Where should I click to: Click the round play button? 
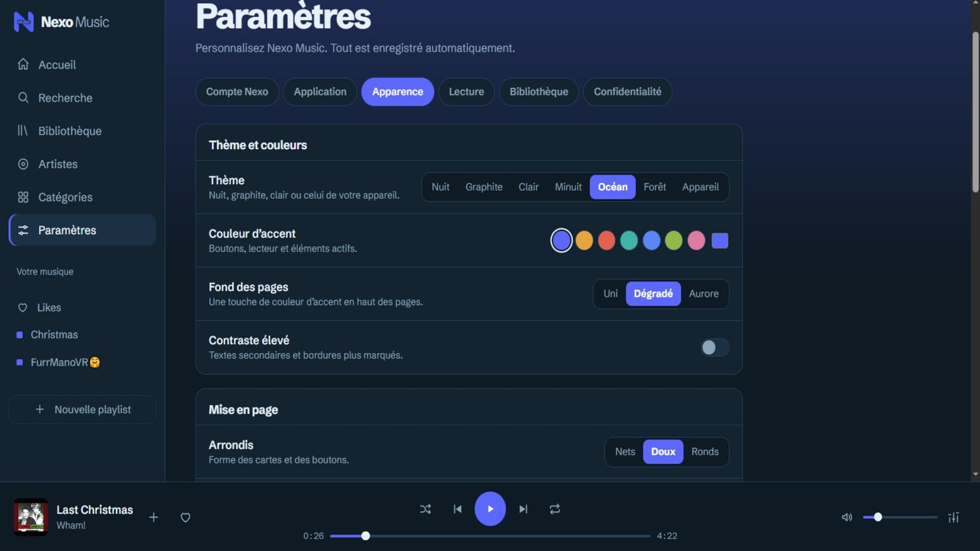[x=490, y=509]
